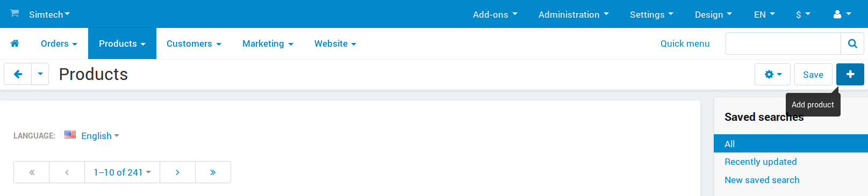Open the Recently updated saved search
Screen dimensions: 868x196
pos(761,162)
